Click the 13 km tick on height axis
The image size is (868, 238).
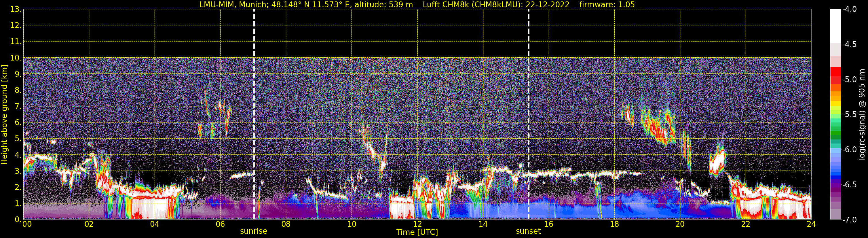pyautogui.click(x=15, y=10)
